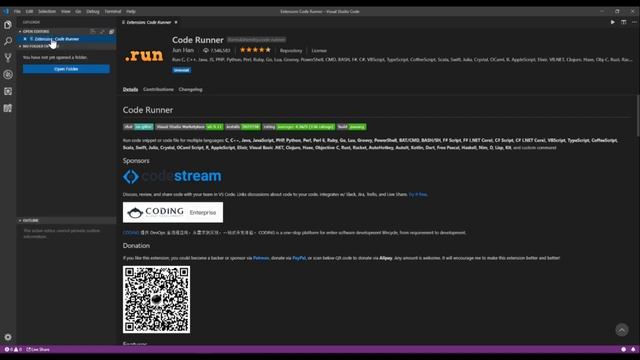Screen dimensions: 640x360
Task: Open the View menu
Action: pyautogui.click(x=66, y=11)
